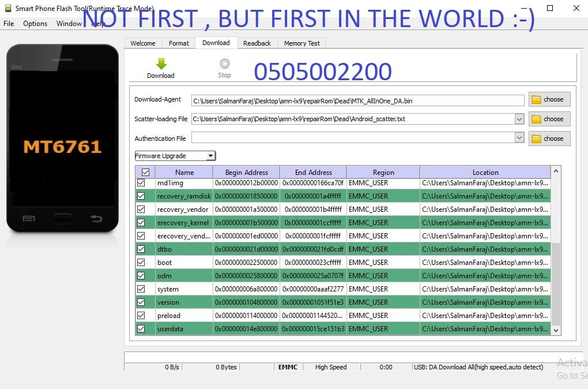
Task: Click the Download-Agent path field
Action: pos(358,100)
